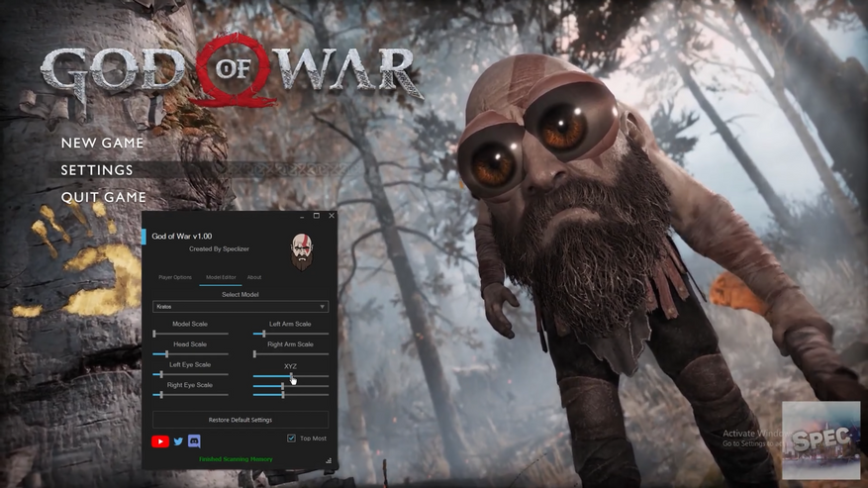The image size is (868, 488).
Task: Open the Discord icon
Action: 194,440
